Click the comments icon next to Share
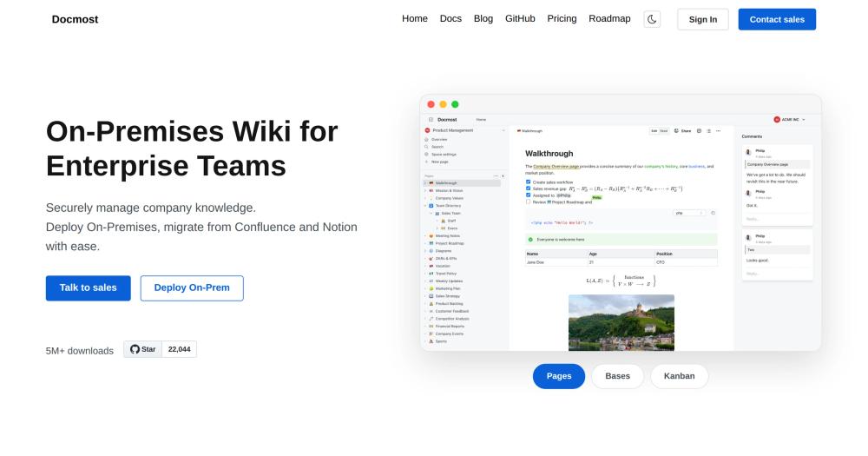868x456 pixels. (699, 131)
